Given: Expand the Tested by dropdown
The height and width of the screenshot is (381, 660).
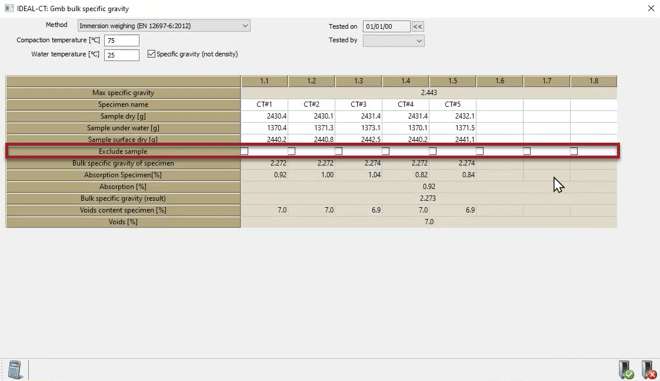Looking at the screenshot, I should coord(394,40).
